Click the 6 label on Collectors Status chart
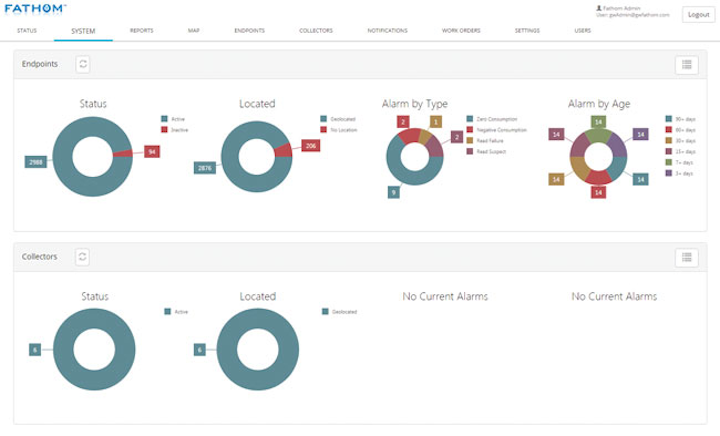The width and height of the screenshot is (720, 436). click(x=35, y=350)
